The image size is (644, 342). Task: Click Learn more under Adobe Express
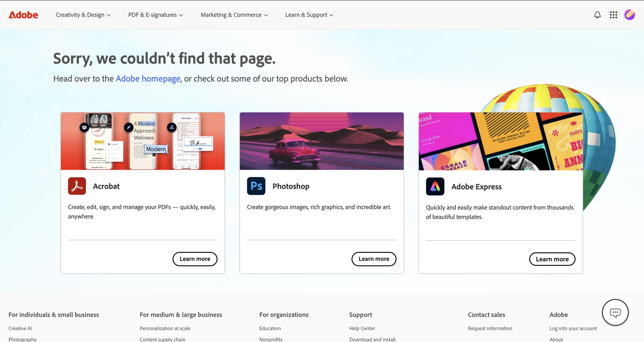[552, 259]
